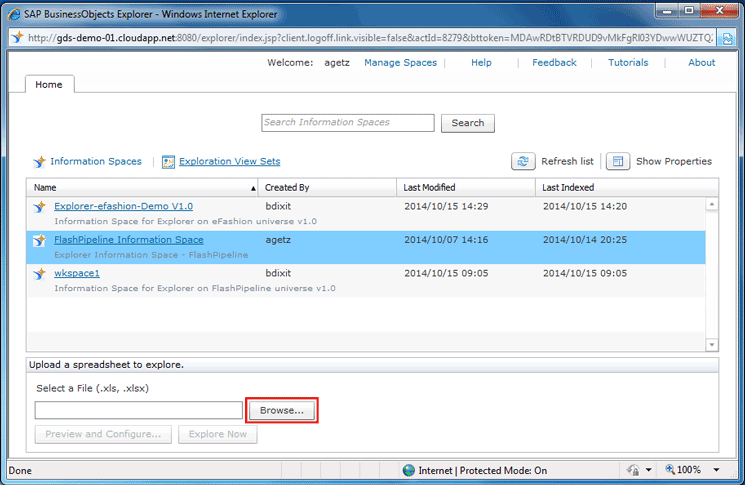This screenshot has height=485, width=745.
Task: Select the Information Spaces label
Action: coord(96,162)
